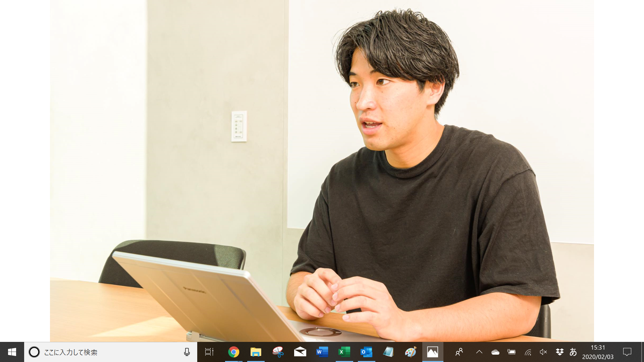Expand hidden system tray icons

479,352
